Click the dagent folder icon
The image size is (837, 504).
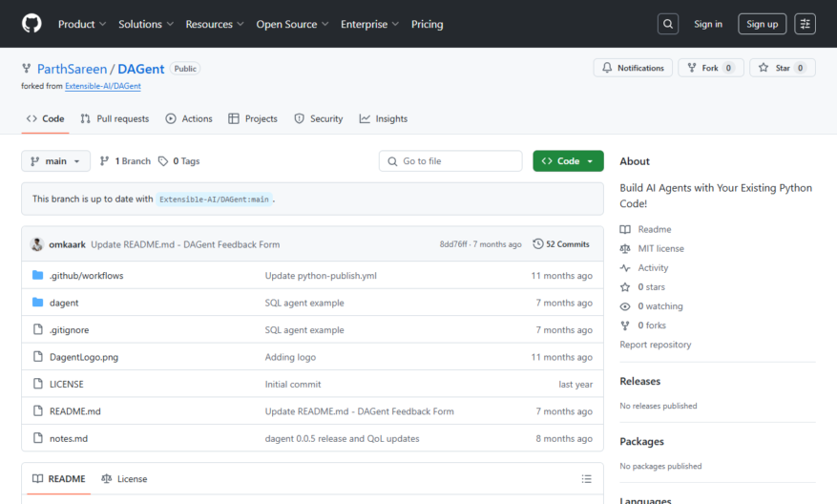click(x=37, y=303)
